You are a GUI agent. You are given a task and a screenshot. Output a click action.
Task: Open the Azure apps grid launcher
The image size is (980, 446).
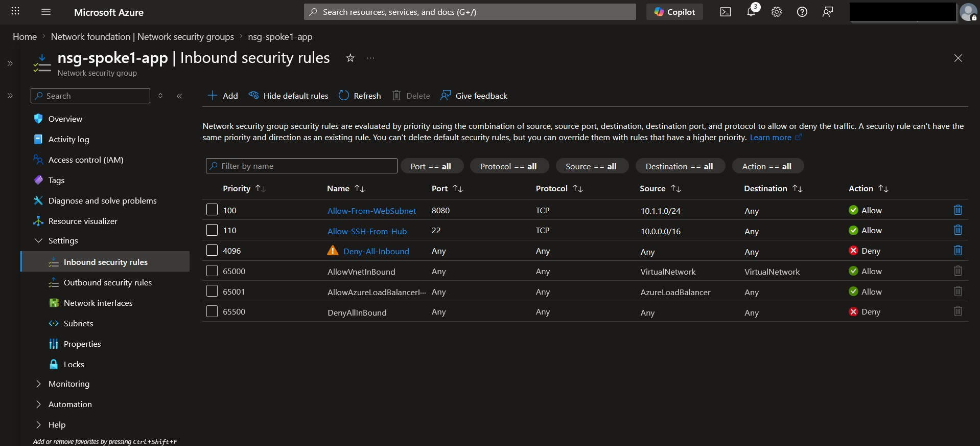click(x=15, y=11)
